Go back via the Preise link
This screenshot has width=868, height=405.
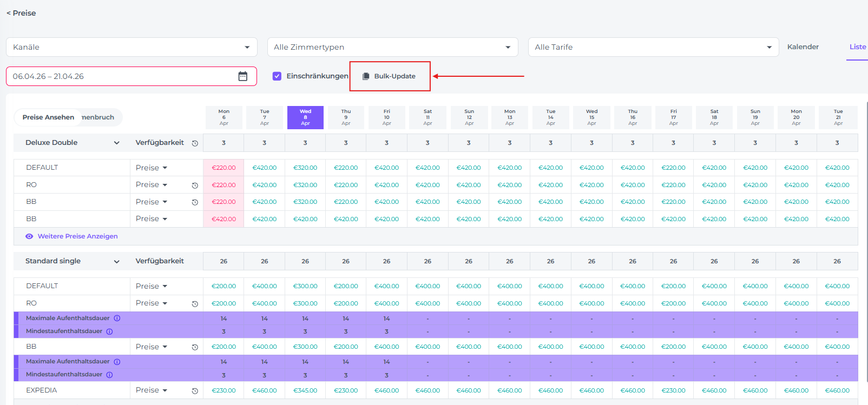pyautogui.click(x=21, y=13)
